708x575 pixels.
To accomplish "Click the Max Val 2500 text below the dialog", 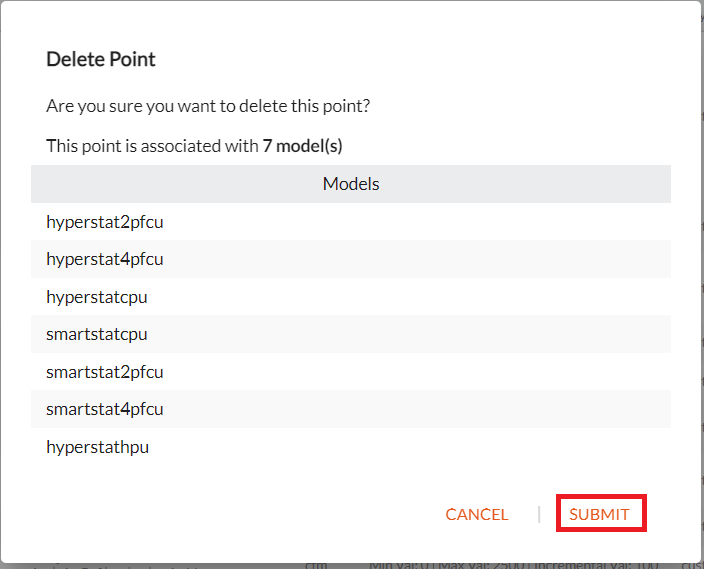I will pyautogui.click(x=480, y=565).
